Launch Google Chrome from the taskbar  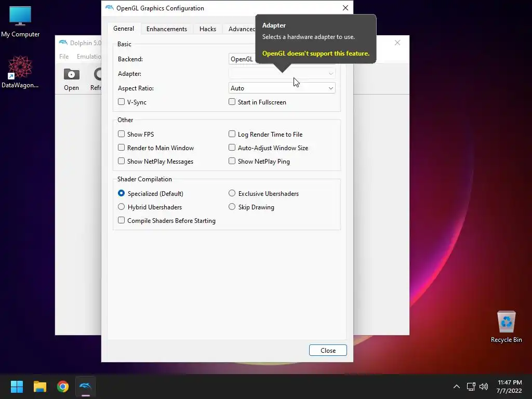pos(63,387)
